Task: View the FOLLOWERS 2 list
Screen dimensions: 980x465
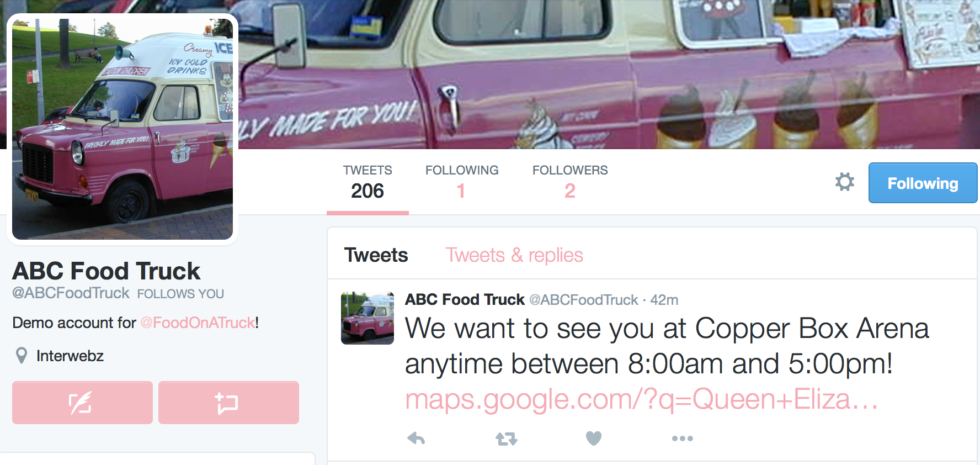Action: pyautogui.click(x=570, y=182)
